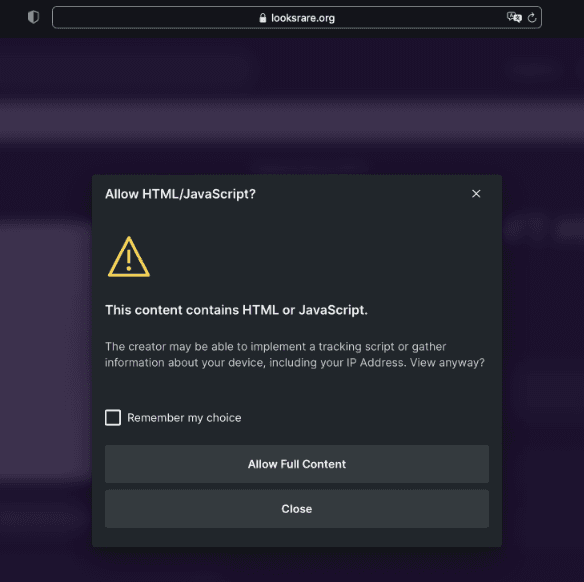
Task: Choose the Close button in the dialog
Action: tap(297, 509)
